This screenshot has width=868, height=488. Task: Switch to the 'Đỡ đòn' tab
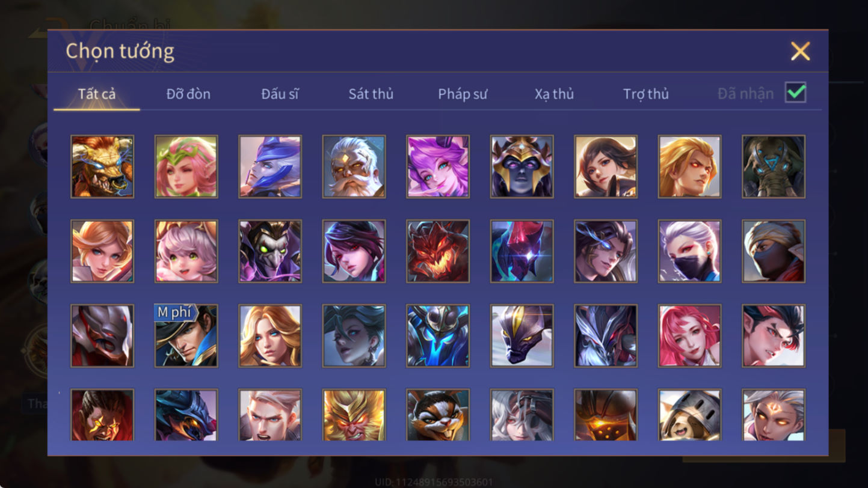188,94
